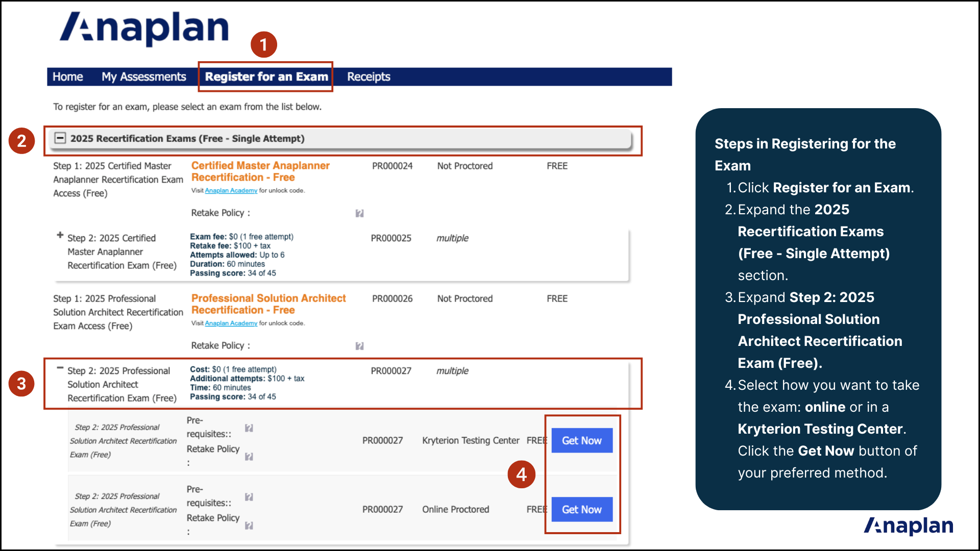
Task: Click Step 1: 2025 Professional Solution Architect label
Action: click(118, 312)
